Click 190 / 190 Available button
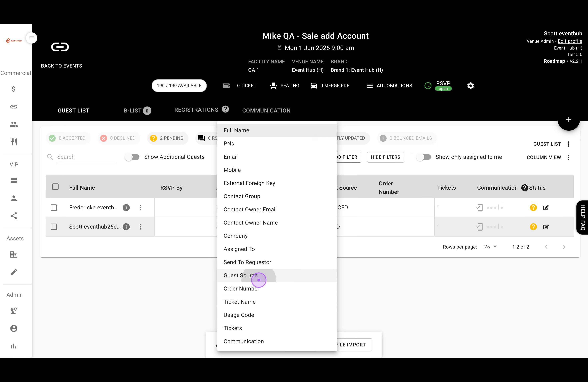Screen dimensions: 588x382 click(179, 86)
